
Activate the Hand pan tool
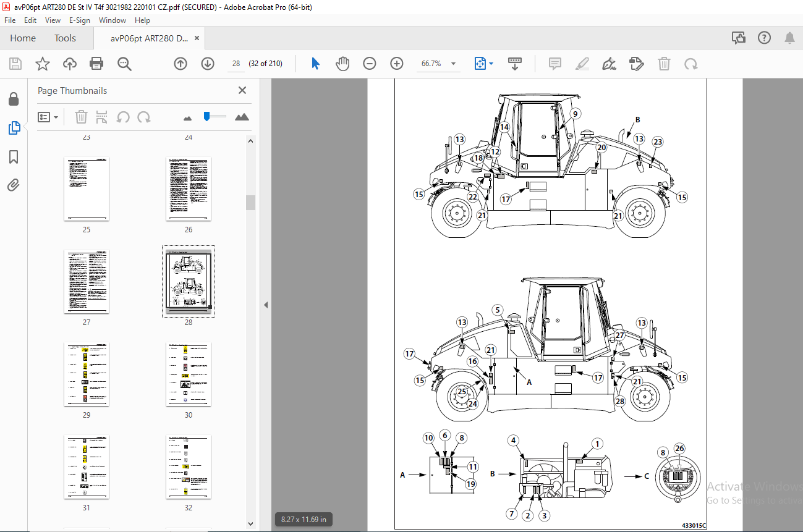point(342,64)
